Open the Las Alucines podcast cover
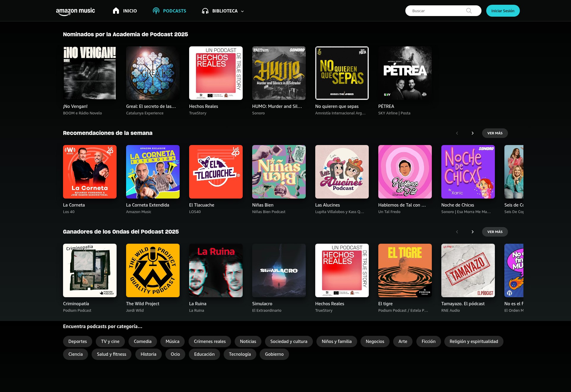 342,172
